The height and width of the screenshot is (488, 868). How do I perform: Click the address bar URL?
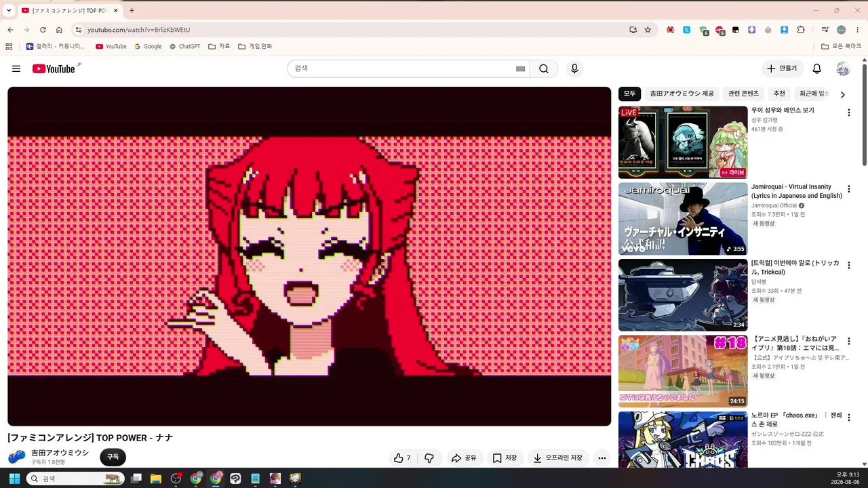138,30
